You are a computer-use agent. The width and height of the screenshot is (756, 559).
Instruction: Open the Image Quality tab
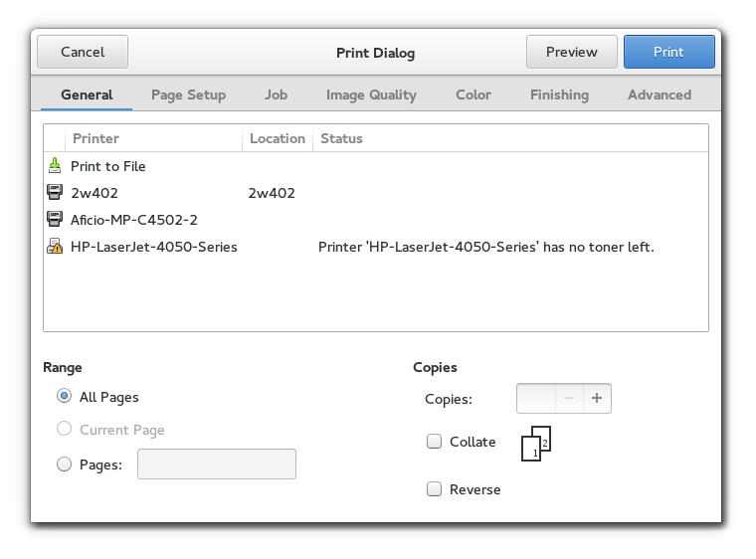[371, 94]
